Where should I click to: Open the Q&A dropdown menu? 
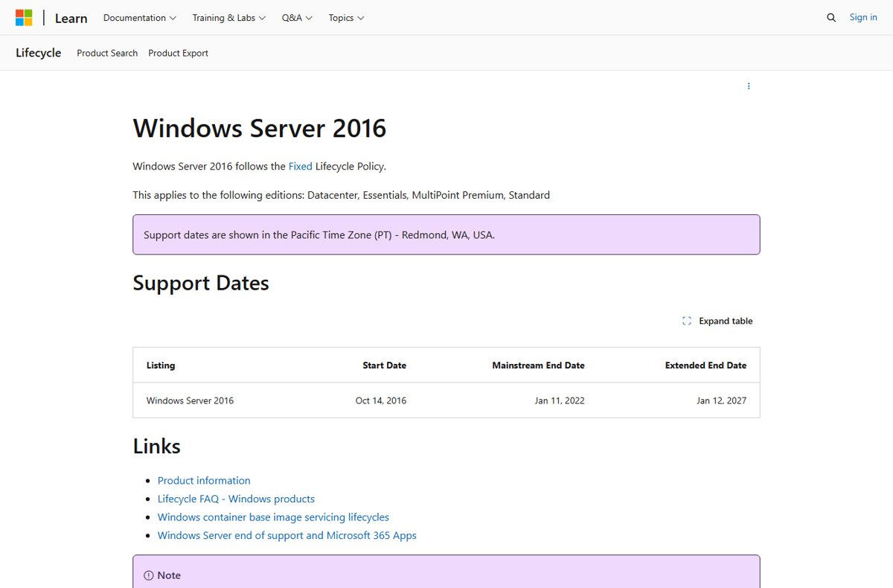tap(297, 18)
